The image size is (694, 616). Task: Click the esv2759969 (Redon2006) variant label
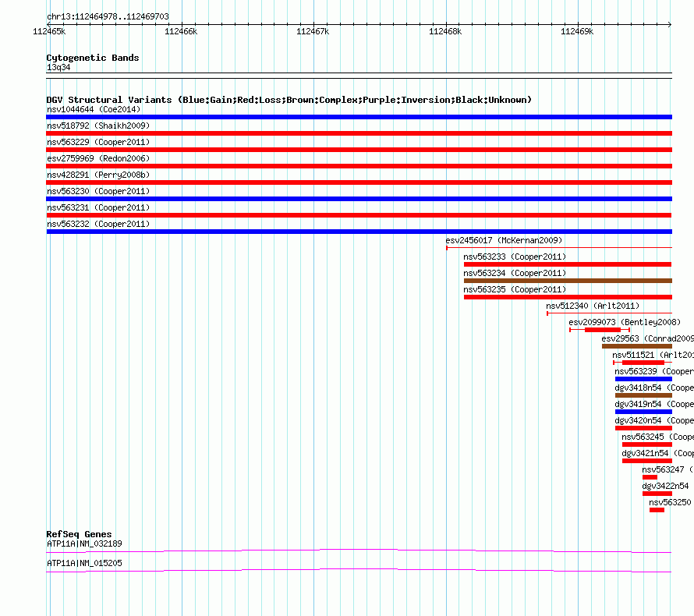point(98,158)
